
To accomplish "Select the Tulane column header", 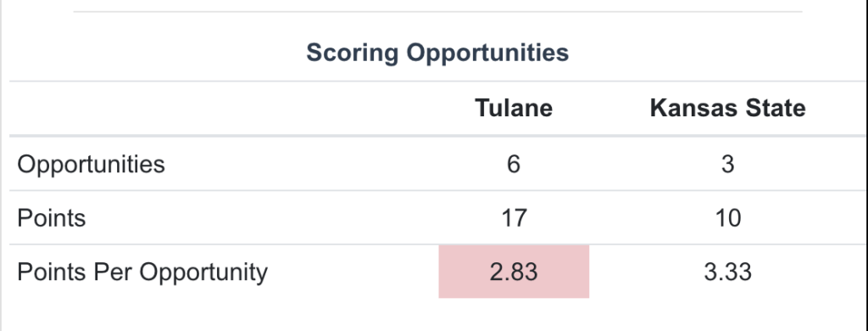I will pos(514,108).
